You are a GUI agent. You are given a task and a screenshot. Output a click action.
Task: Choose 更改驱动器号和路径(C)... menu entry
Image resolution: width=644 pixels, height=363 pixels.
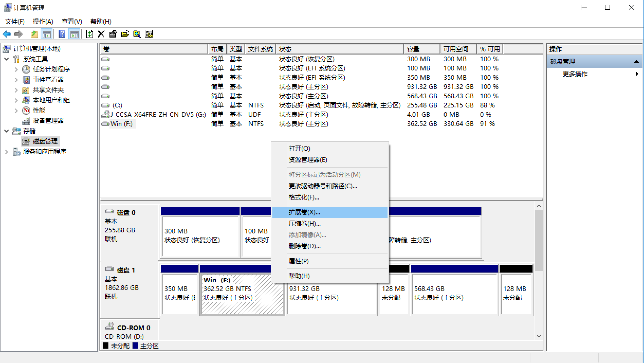pos(330,186)
